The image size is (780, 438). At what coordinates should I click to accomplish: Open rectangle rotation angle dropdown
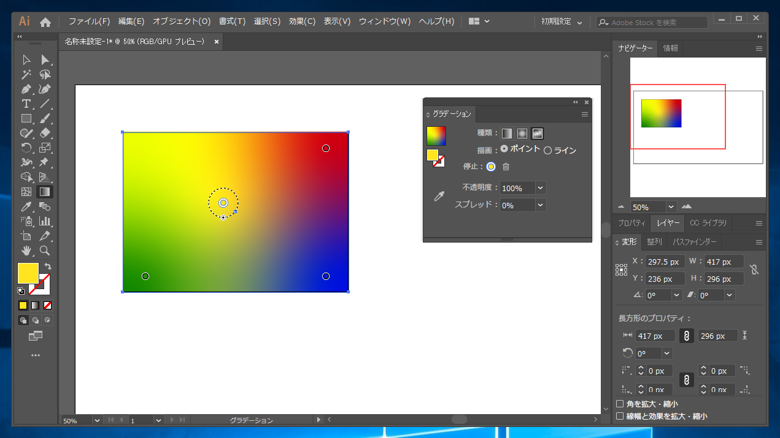tap(667, 353)
